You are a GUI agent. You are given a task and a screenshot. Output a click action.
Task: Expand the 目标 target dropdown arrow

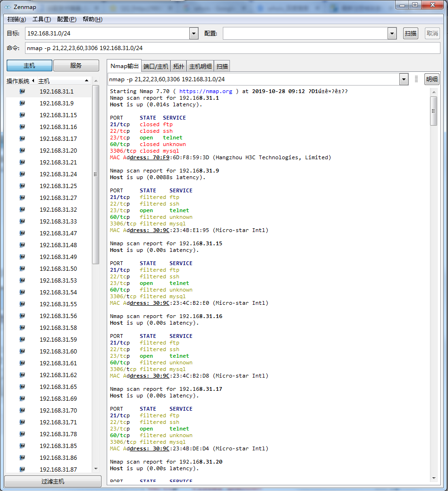point(194,33)
